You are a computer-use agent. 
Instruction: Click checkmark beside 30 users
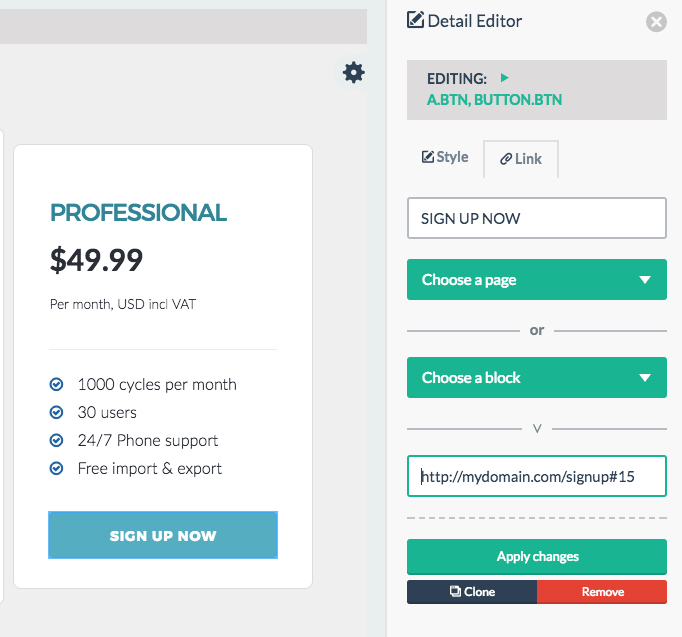[56, 412]
